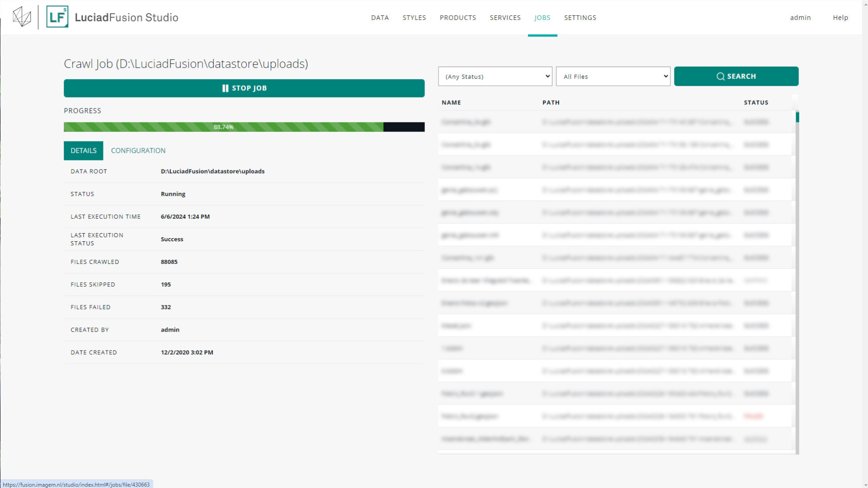
Task: Select the data root path D:\LuciadFusion\datastore\uploads value
Action: tap(212, 171)
